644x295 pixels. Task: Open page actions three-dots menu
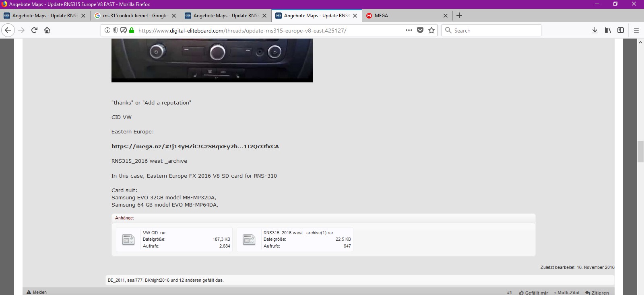coord(409,30)
